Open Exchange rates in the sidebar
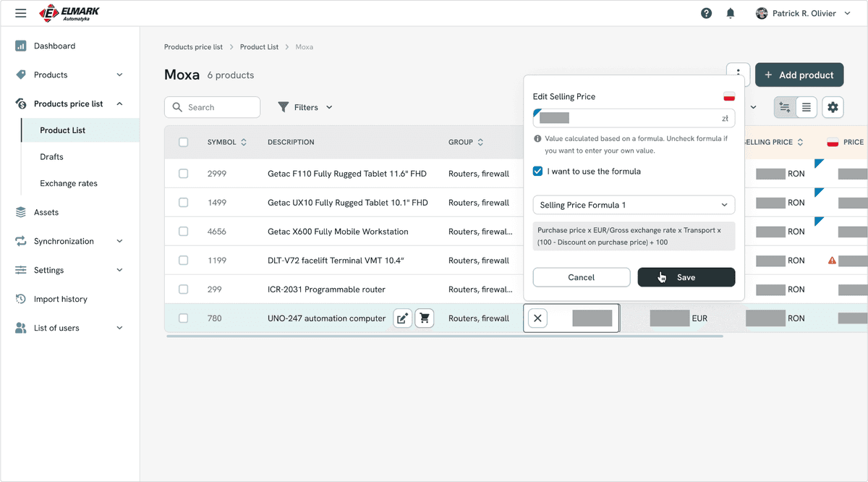Viewport: 868px width, 482px height. click(69, 183)
